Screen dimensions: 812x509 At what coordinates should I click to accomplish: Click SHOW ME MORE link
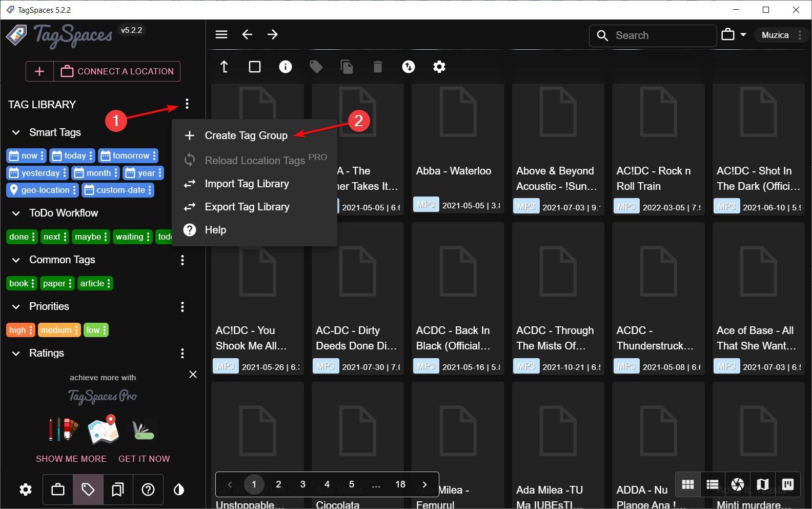(x=71, y=459)
